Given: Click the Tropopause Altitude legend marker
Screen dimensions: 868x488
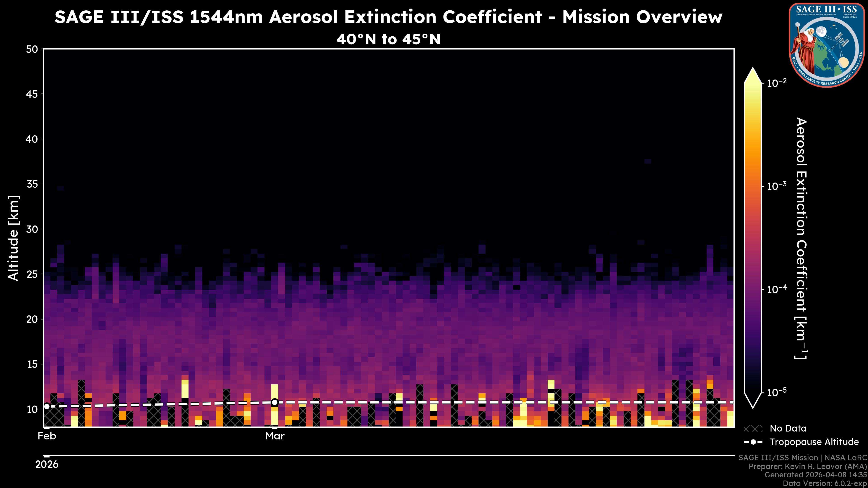Looking at the screenshot, I should tap(753, 442).
